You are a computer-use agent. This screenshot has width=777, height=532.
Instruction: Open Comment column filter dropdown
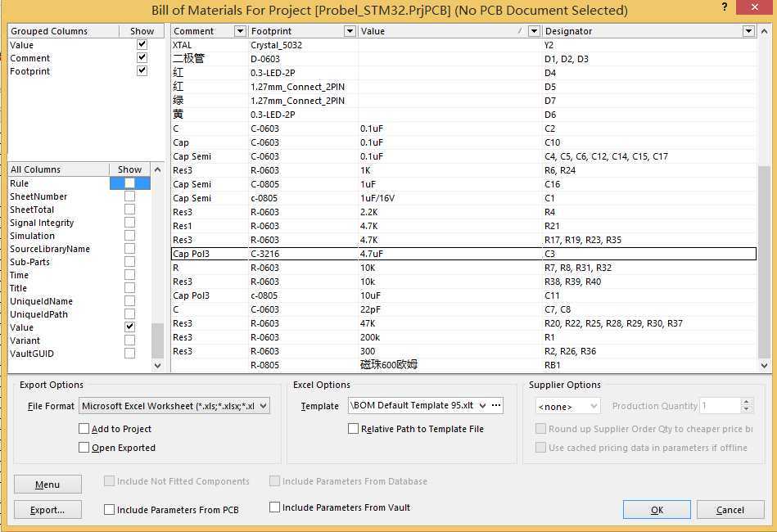tap(240, 31)
